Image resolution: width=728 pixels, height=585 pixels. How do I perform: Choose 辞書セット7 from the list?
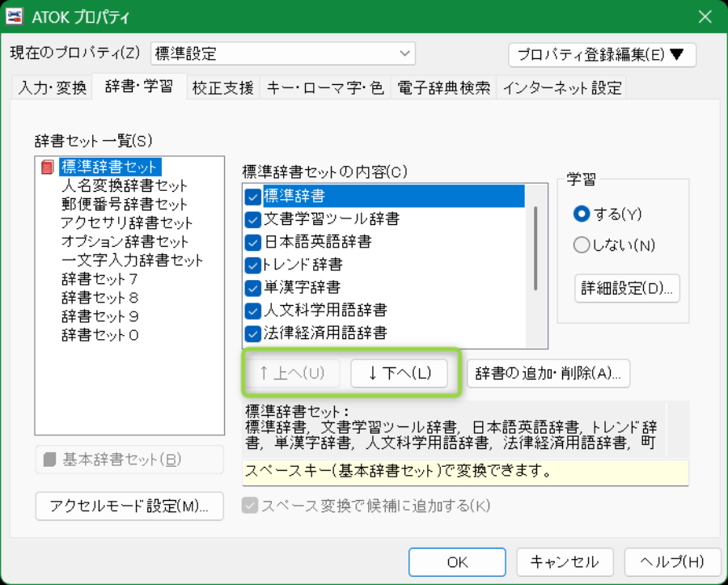pyautogui.click(x=99, y=279)
